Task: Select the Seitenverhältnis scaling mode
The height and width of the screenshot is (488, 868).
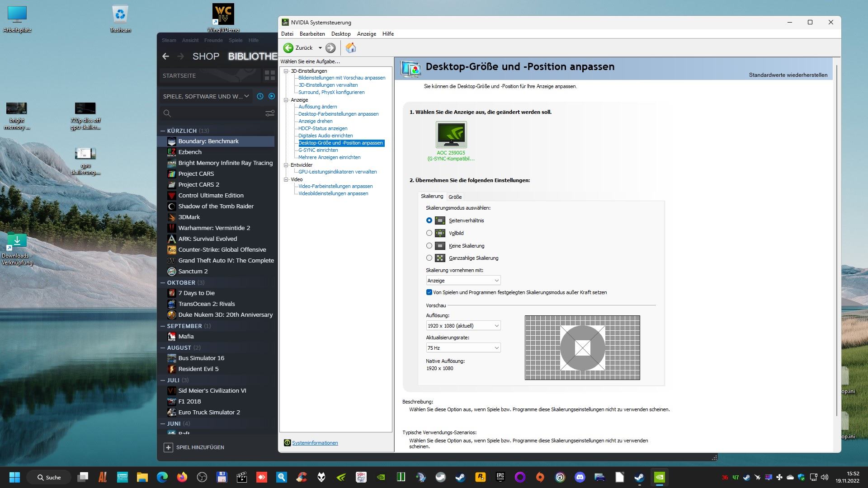Action: (429, 221)
